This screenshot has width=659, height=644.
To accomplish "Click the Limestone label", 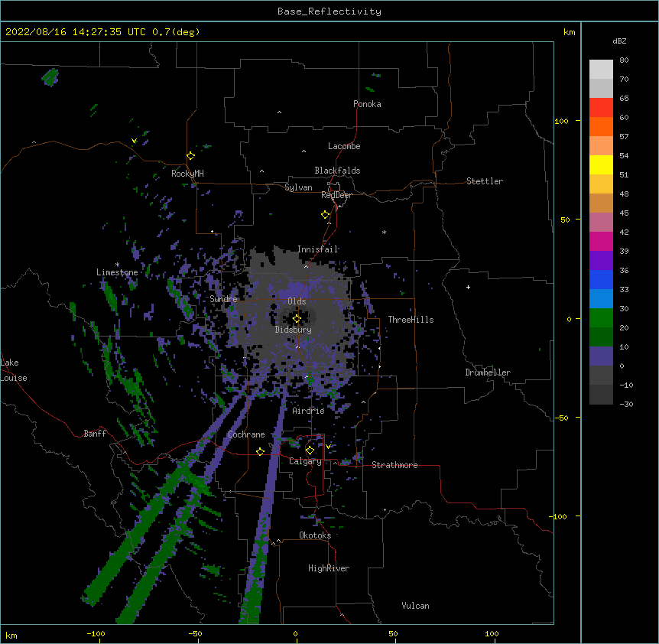I will [117, 272].
